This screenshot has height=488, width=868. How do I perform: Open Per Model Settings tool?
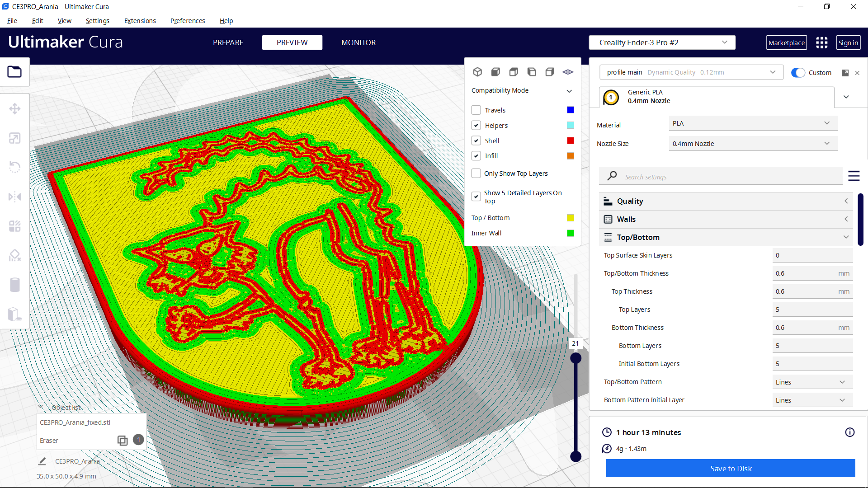[15, 226]
